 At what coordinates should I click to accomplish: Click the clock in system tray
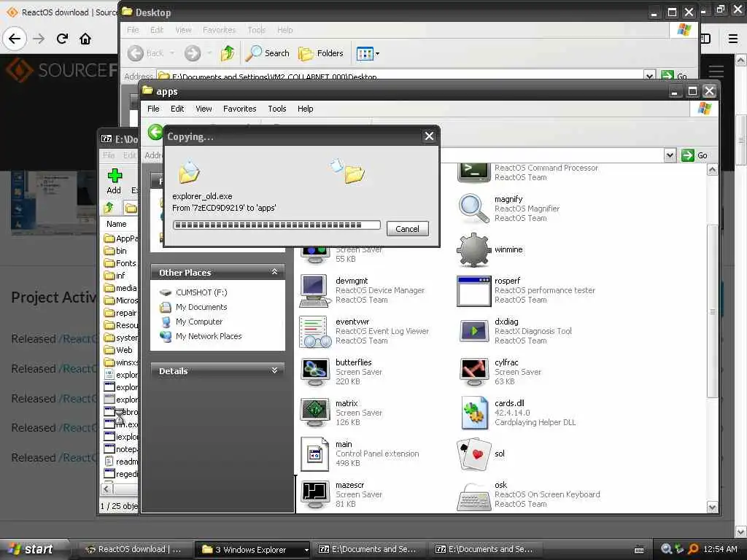click(x=720, y=550)
